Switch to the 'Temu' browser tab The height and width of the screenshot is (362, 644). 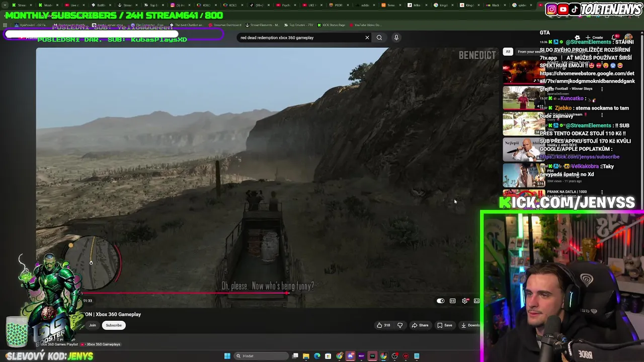click(390, 5)
